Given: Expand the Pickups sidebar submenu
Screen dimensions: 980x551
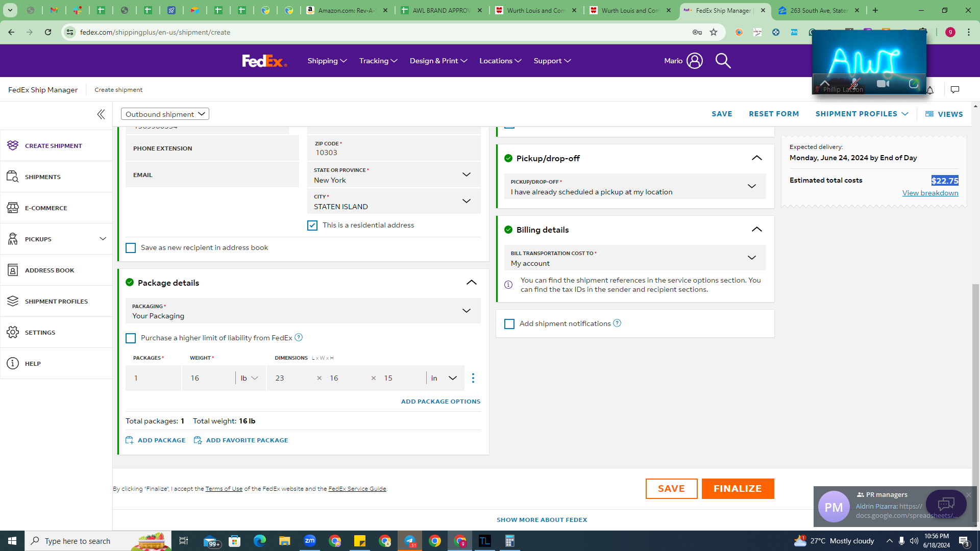Looking at the screenshot, I should (x=103, y=239).
